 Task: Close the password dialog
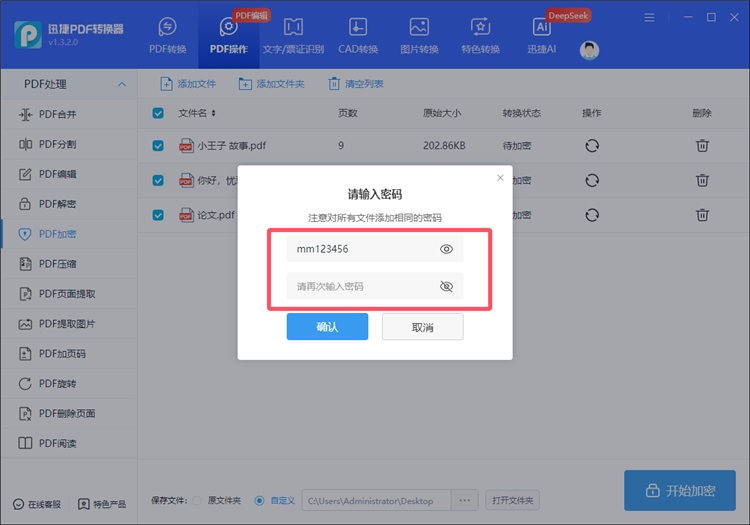tap(500, 178)
